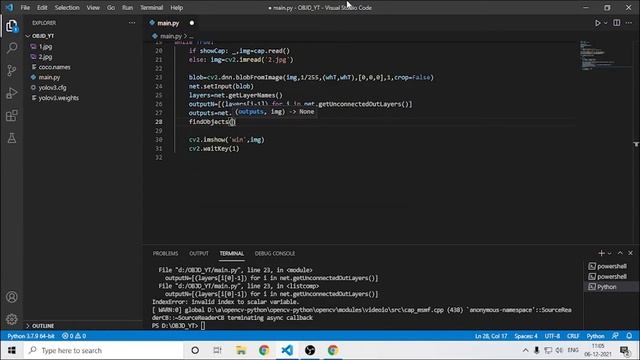Open the Search view in activity bar
This screenshot has width=640, height=360.
click(12, 48)
